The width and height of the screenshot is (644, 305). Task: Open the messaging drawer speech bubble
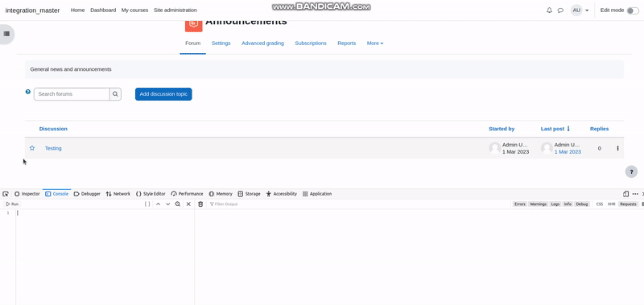tap(560, 10)
